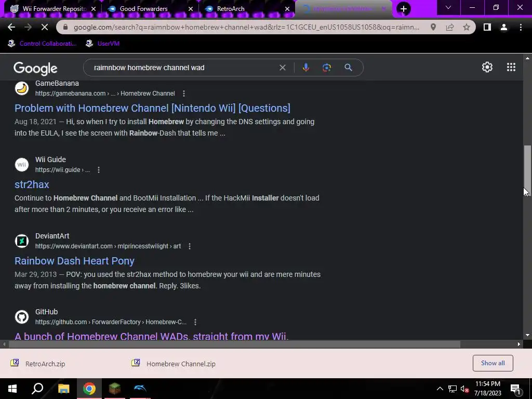
Task: Open the muted volume tray icon
Action: pyautogui.click(x=464, y=389)
